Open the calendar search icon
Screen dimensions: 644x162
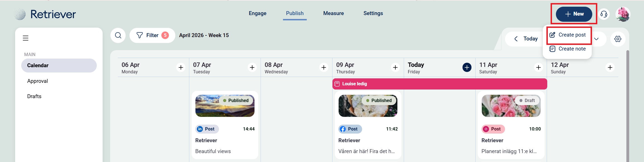118,35
